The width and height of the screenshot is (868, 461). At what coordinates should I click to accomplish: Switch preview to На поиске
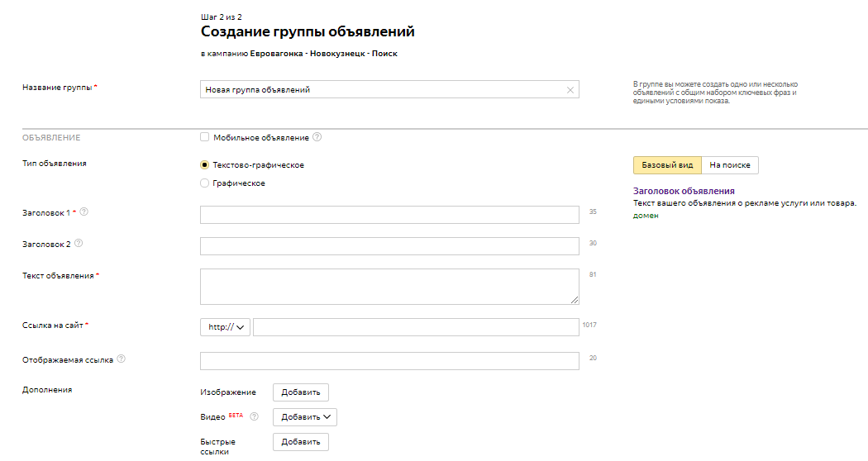pos(730,165)
